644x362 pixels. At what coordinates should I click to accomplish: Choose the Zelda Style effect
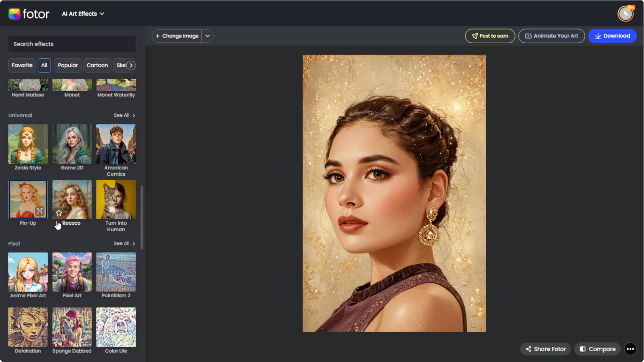tap(28, 144)
